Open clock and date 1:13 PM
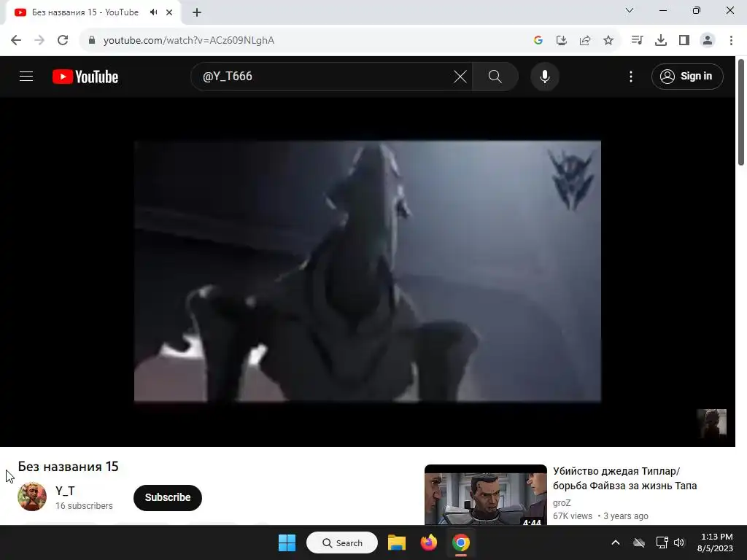Screen dimensions: 747x560 click(716, 542)
